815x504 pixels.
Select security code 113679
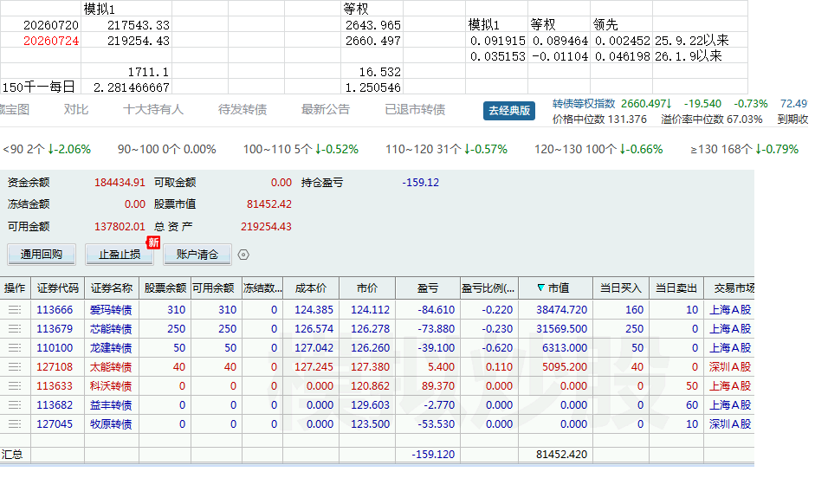[55, 329]
